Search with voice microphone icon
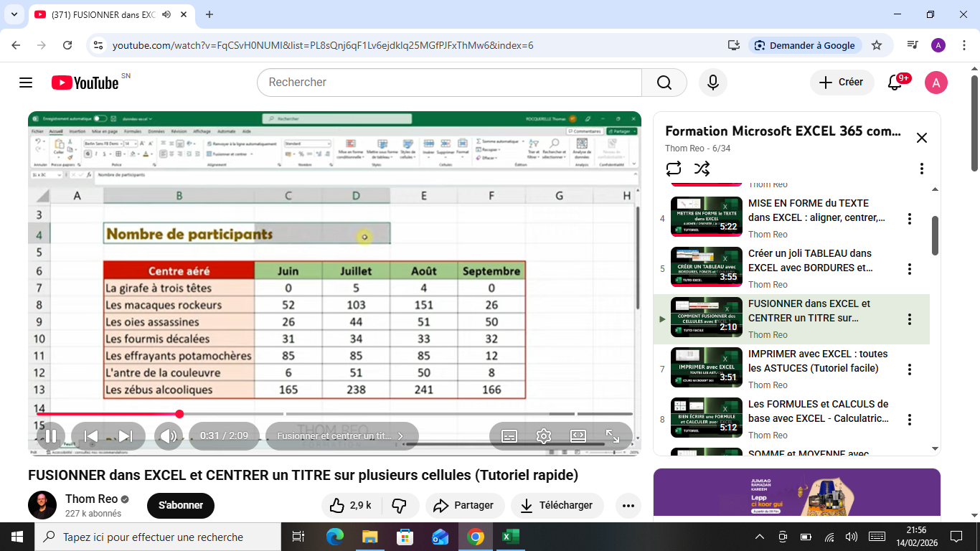Viewport: 980px width, 551px height. 712,83
